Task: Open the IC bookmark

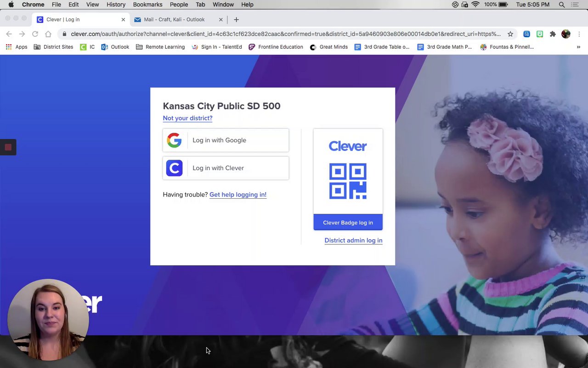Action: point(87,47)
